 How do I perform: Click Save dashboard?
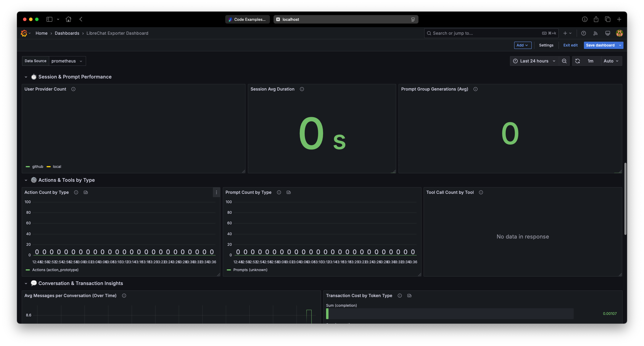[x=600, y=45]
